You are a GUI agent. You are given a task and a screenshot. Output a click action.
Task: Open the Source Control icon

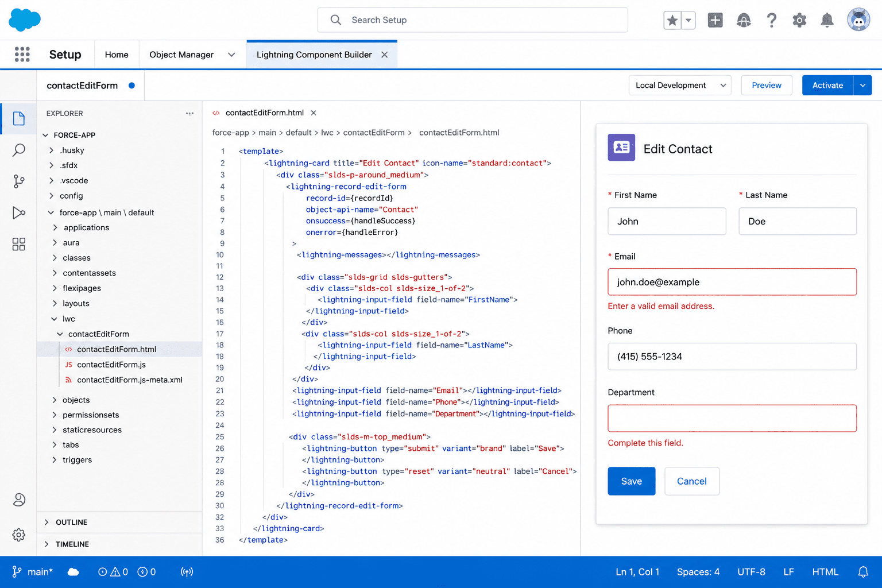pos(18,181)
